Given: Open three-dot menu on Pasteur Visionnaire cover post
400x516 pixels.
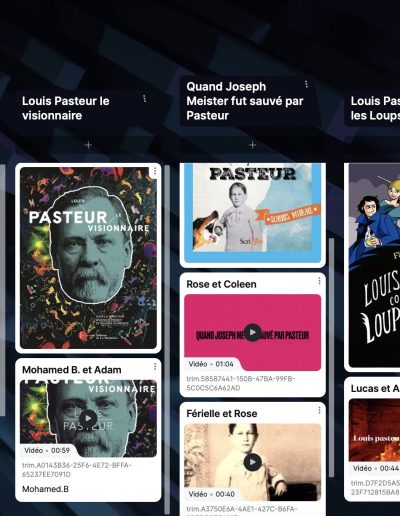Looking at the screenshot, I should [x=155, y=171].
